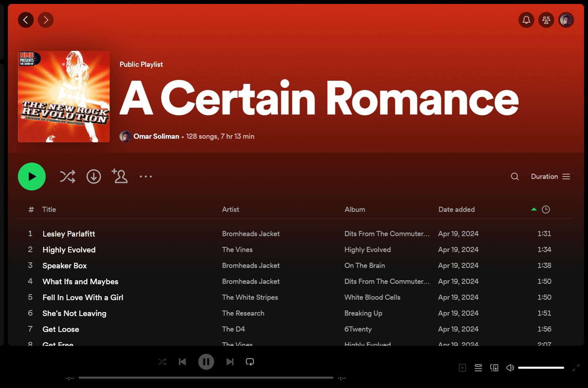Click the A Certain Romance playlist title
The height and width of the screenshot is (388, 588).
(319, 98)
